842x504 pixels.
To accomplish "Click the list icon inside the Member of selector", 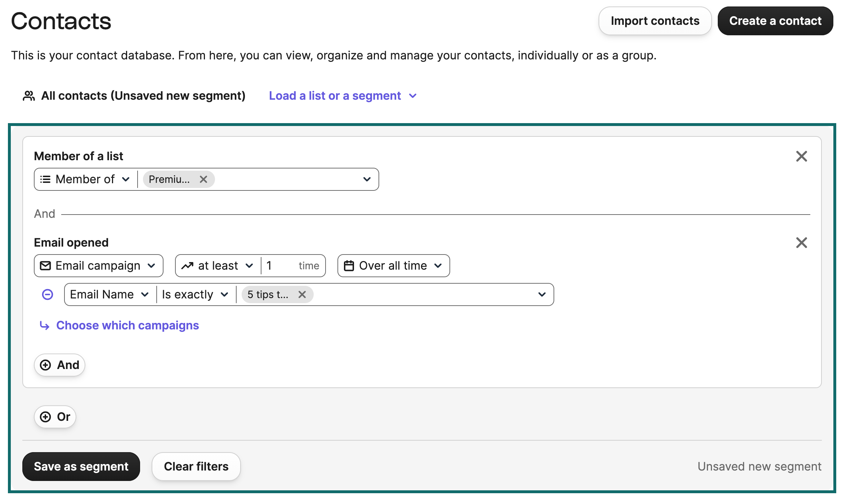I will point(45,179).
